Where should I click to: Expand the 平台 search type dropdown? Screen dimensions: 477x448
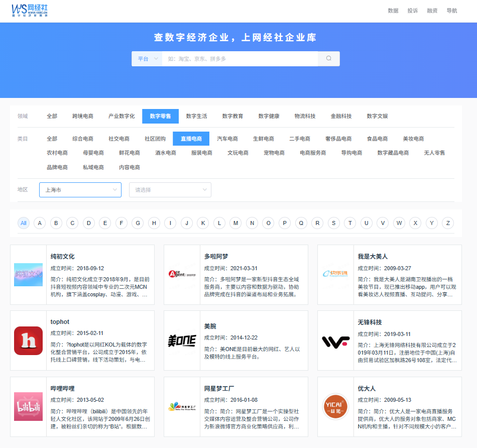click(x=147, y=59)
